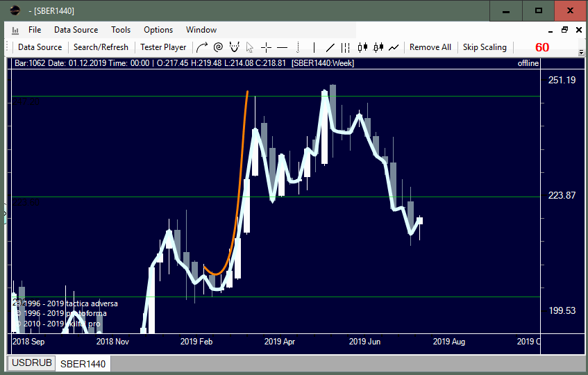Enable the crosshair tool

click(x=266, y=47)
